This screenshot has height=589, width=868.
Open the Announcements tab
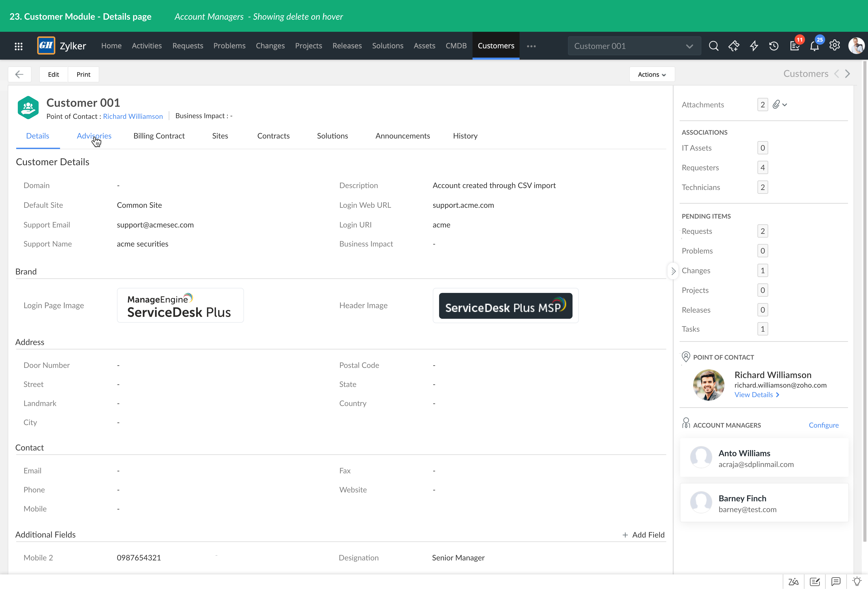[x=403, y=136]
